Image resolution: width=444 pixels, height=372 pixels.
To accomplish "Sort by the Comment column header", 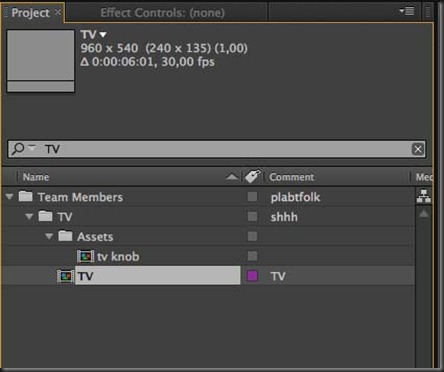I will [291, 177].
